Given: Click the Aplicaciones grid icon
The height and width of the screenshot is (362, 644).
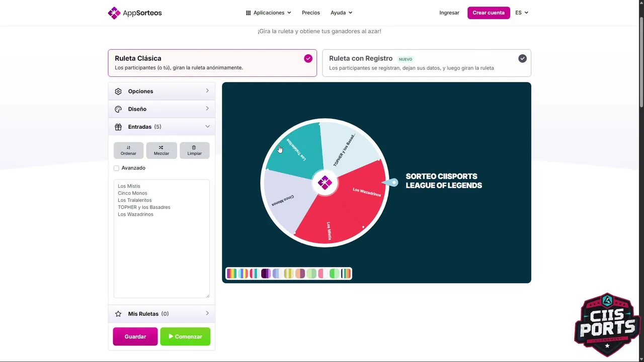Looking at the screenshot, I should [248, 13].
